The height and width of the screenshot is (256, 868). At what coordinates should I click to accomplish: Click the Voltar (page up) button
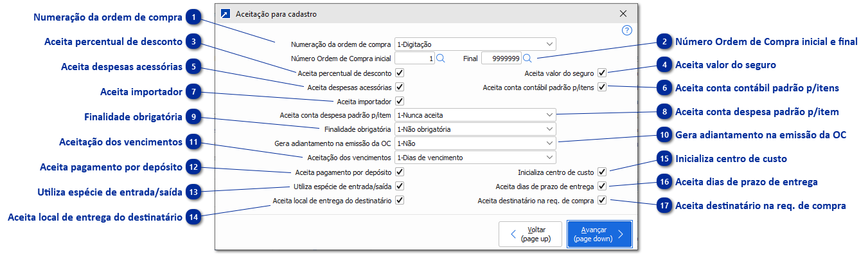click(x=531, y=234)
